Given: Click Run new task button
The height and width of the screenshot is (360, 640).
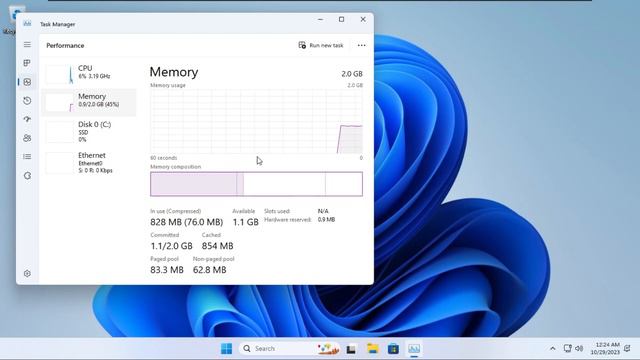Looking at the screenshot, I should coord(321,45).
